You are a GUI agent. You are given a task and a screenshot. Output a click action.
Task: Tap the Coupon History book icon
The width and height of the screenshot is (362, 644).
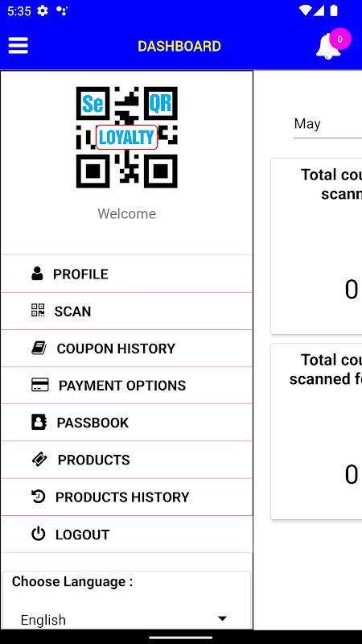tap(39, 348)
